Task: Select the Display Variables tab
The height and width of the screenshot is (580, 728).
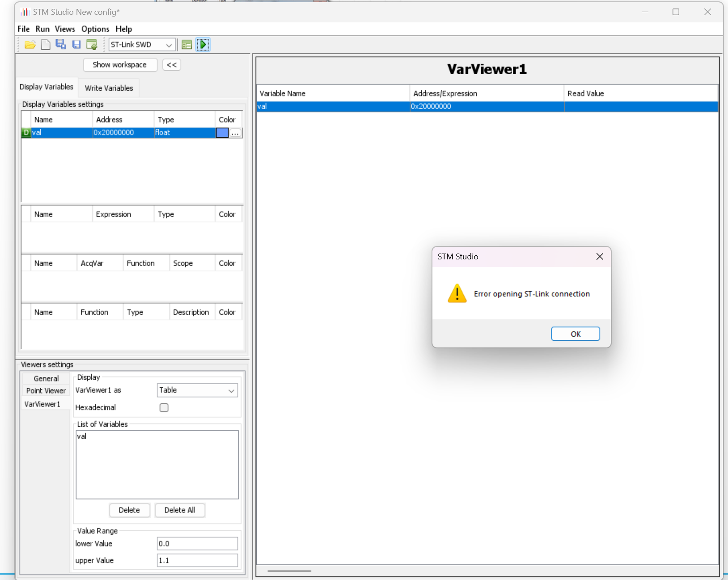Action: (x=47, y=87)
